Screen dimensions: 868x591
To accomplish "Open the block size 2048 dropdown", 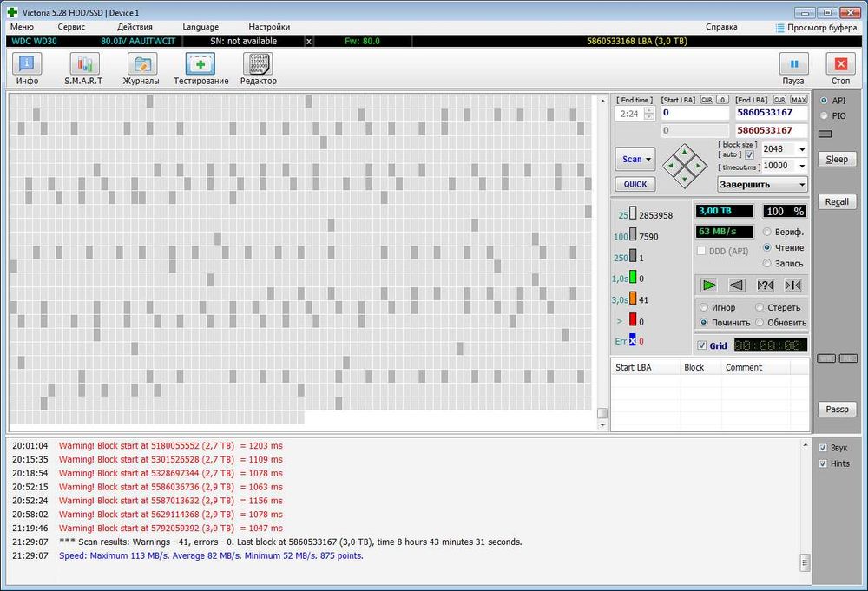I will pos(801,149).
